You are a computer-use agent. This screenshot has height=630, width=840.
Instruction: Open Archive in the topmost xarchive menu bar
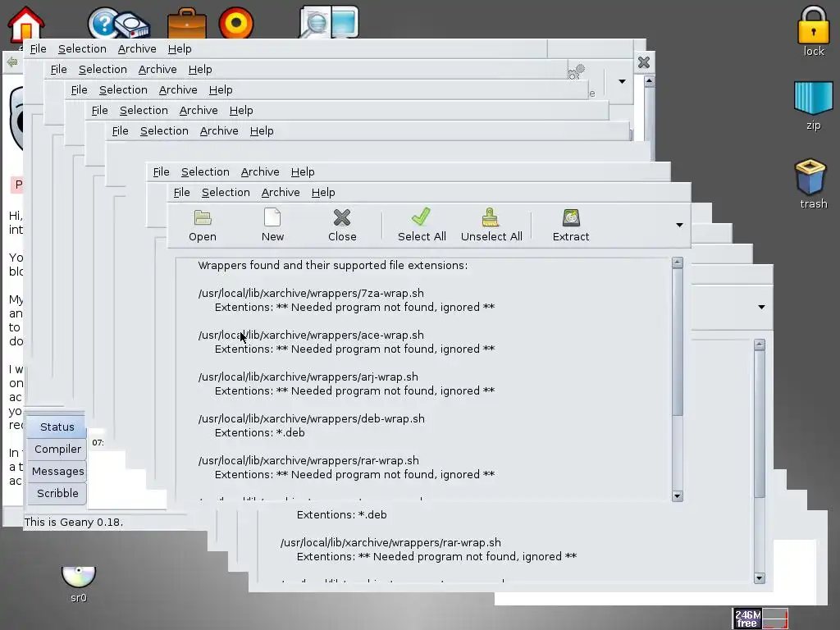coord(137,48)
